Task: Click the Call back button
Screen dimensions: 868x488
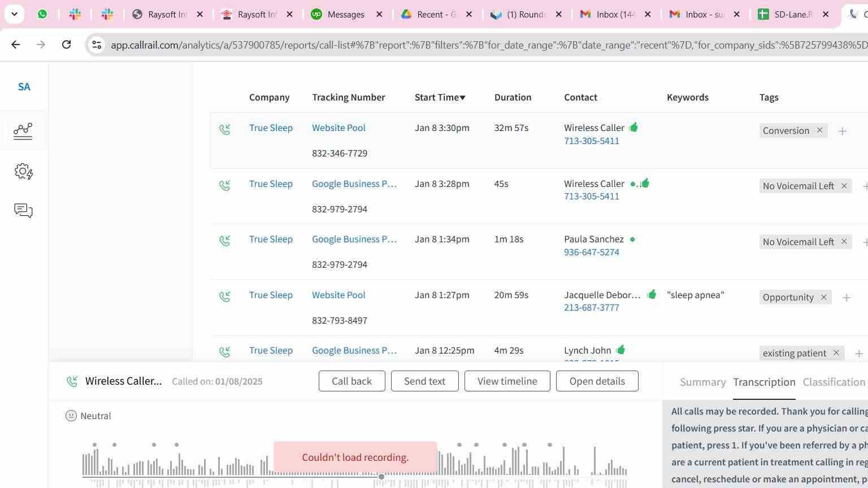Action: pos(351,381)
